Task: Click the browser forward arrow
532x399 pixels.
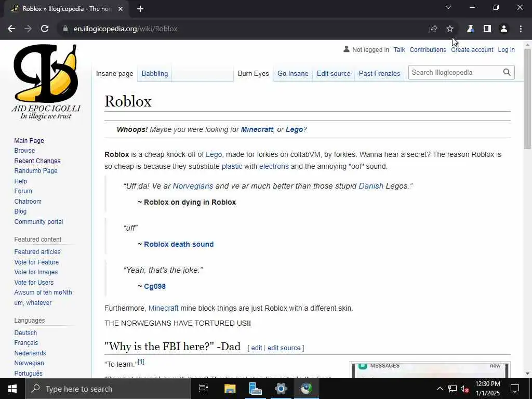Action: [28, 29]
